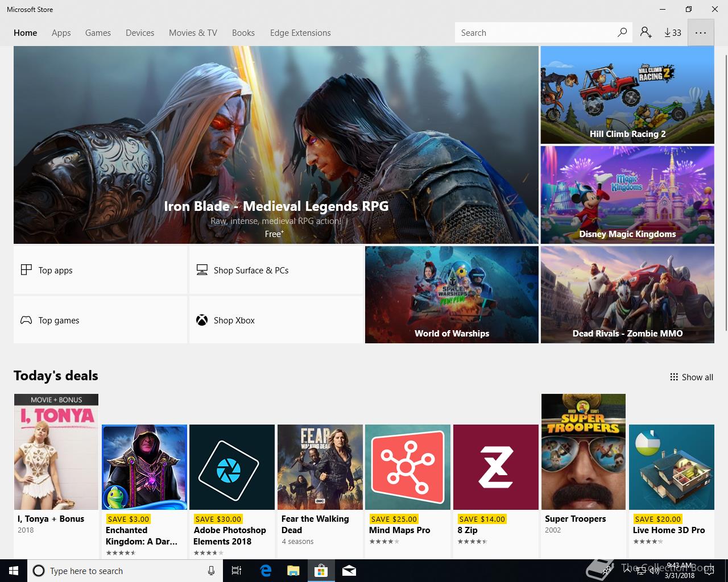This screenshot has width=728, height=582.
Task: Open Task View in taskbar
Action: click(x=237, y=571)
